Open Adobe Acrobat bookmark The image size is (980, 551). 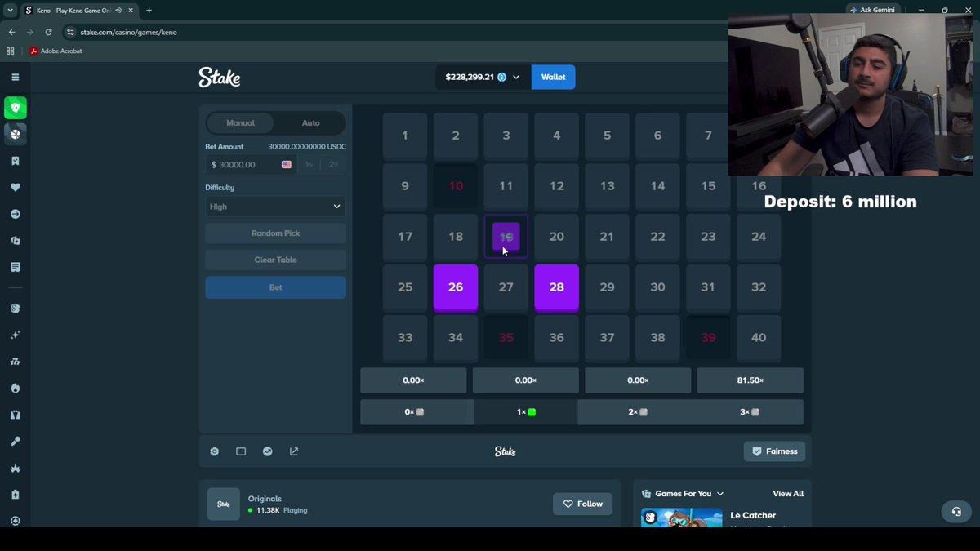tap(56, 51)
